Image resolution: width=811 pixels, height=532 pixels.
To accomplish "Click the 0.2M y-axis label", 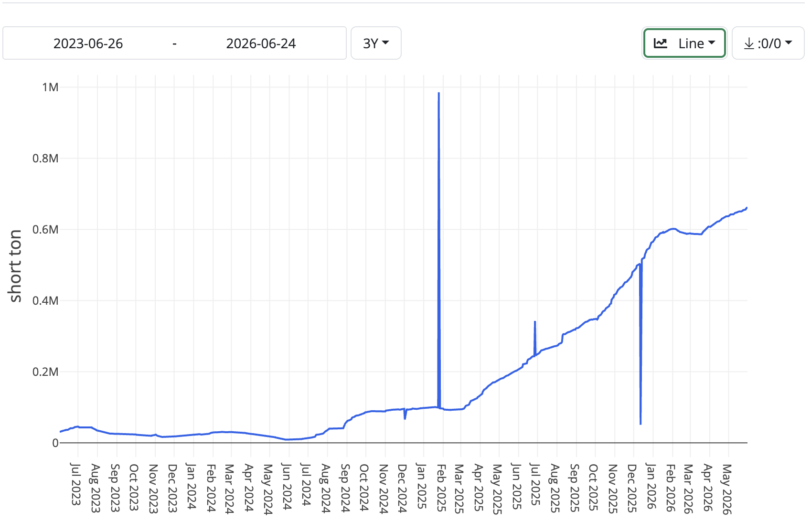I will pos(45,372).
